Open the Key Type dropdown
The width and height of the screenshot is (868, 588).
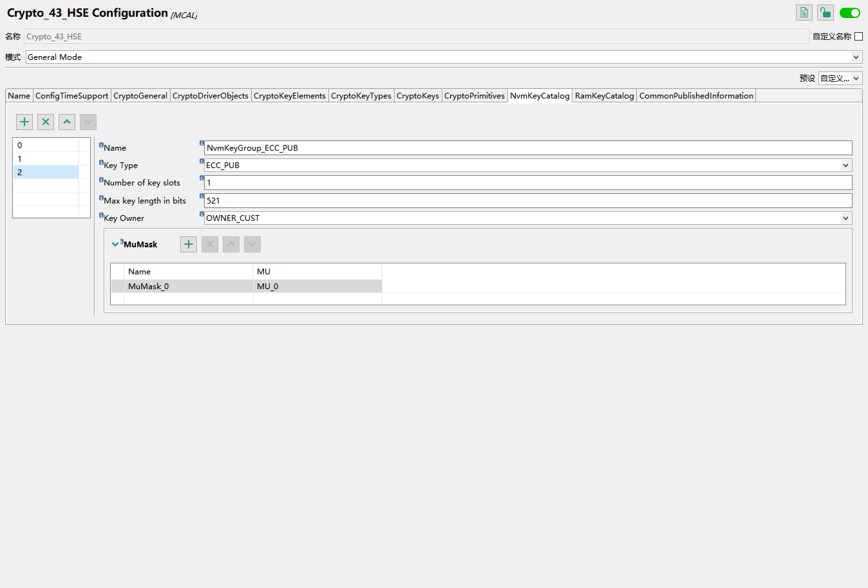(845, 165)
